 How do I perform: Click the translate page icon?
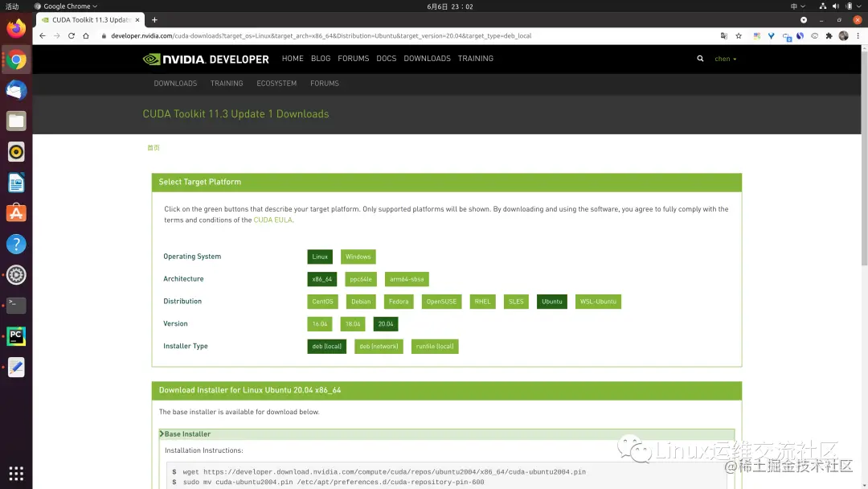coord(723,35)
